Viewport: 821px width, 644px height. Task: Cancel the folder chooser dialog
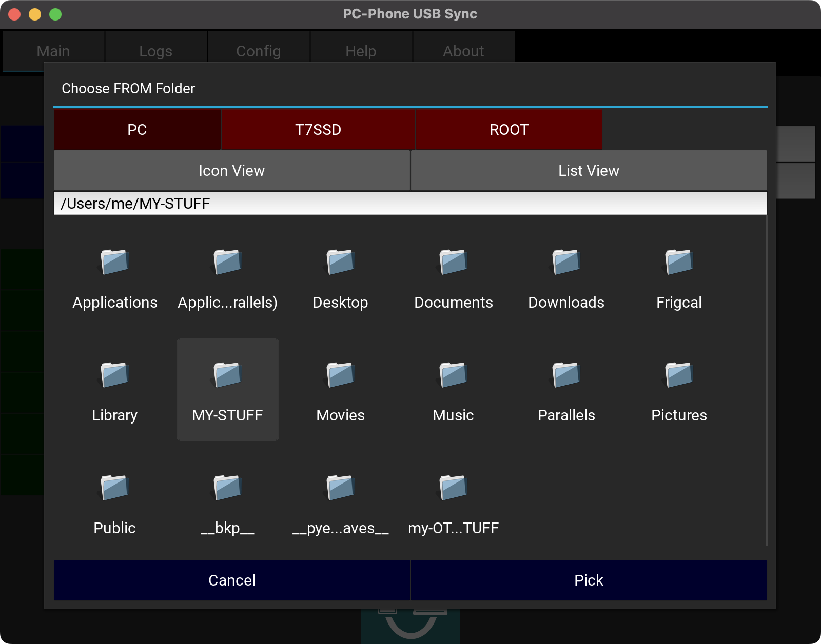coord(231,580)
